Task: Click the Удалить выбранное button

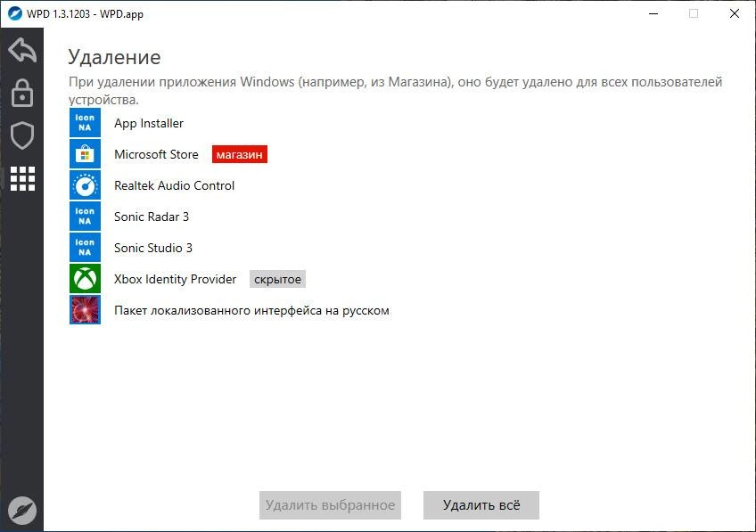Action: click(x=330, y=505)
